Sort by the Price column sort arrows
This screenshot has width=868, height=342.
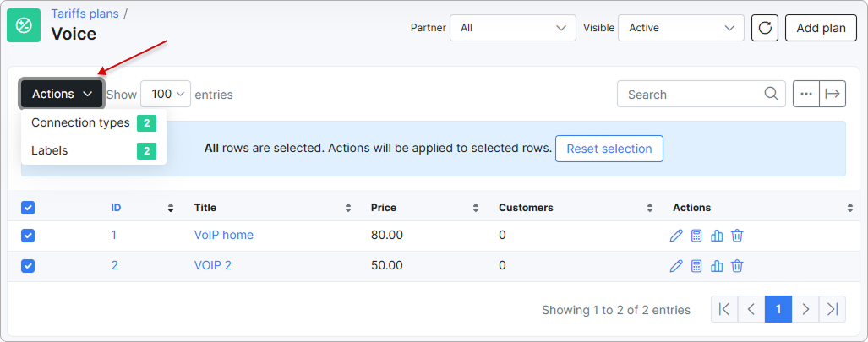pos(476,208)
